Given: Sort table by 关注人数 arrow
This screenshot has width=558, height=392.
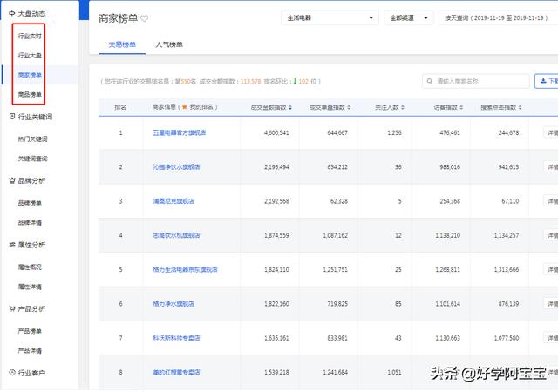Looking at the screenshot, I should tap(403, 107).
